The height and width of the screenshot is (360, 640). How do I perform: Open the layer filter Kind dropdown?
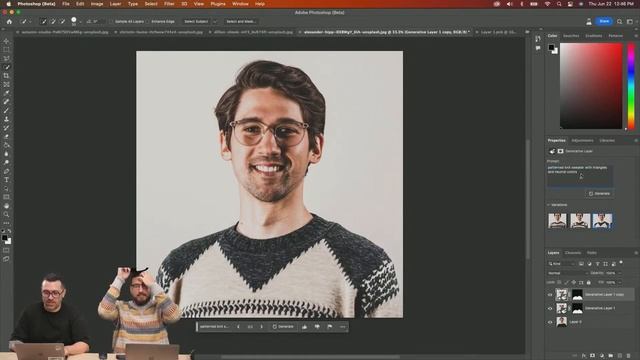pyautogui.click(x=561, y=264)
